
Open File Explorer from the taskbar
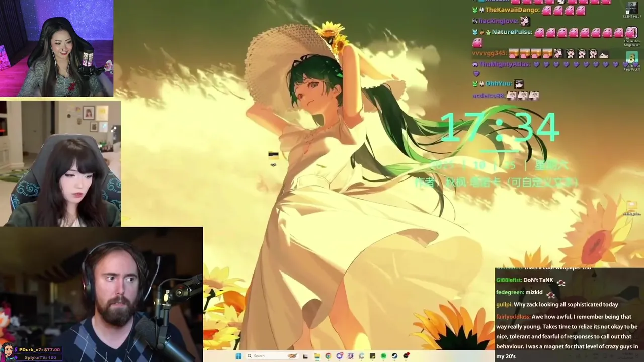click(317, 356)
